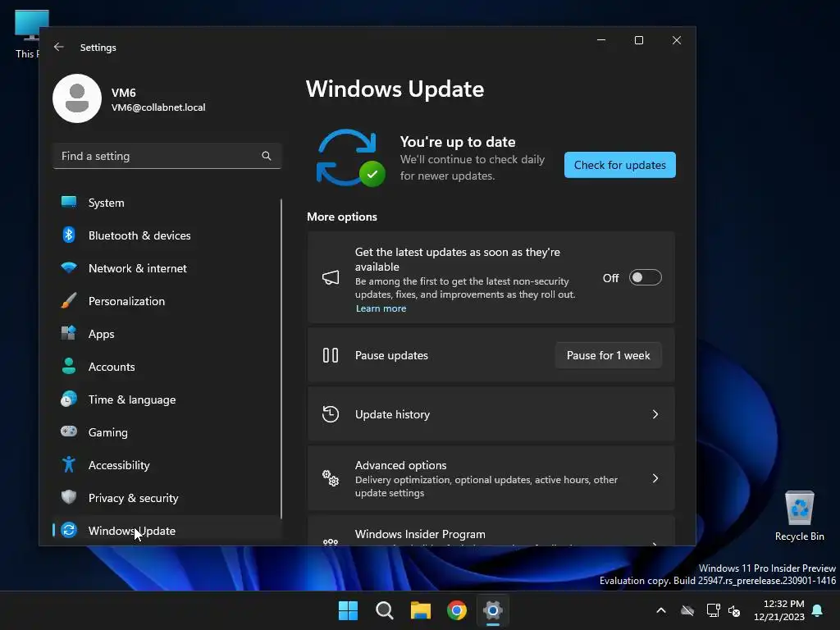Click the pause bars icon beside Pause updates
Image resolution: width=840 pixels, height=630 pixels.
click(x=331, y=355)
